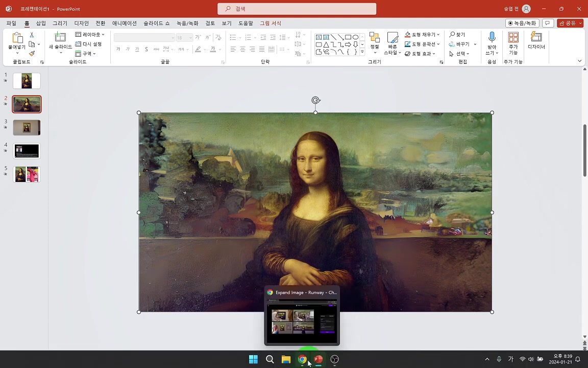
Task: Expand Shape Outline (도형 윤곽선) dropdown
Action: pos(438,44)
